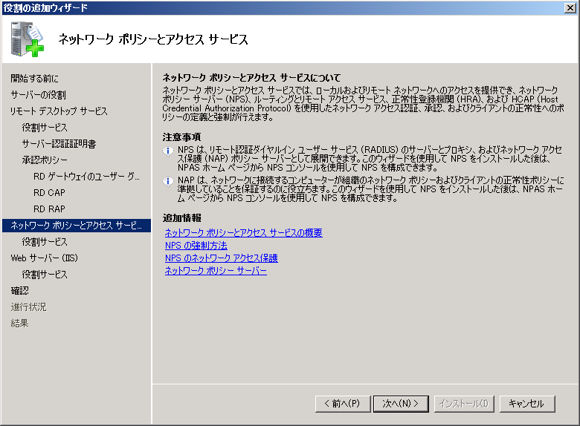Select サーバーの役割 in the sidebar
Image resolution: width=580 pixels, height=426 pixels.
tap(38, 95)
